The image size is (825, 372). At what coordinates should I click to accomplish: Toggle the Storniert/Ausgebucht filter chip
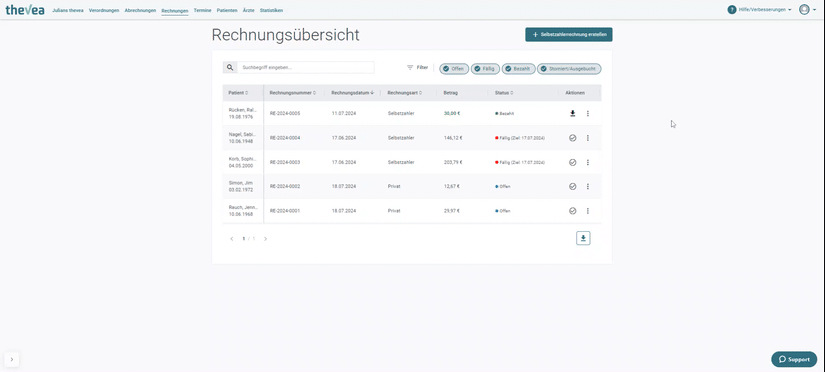coord(569,69)
